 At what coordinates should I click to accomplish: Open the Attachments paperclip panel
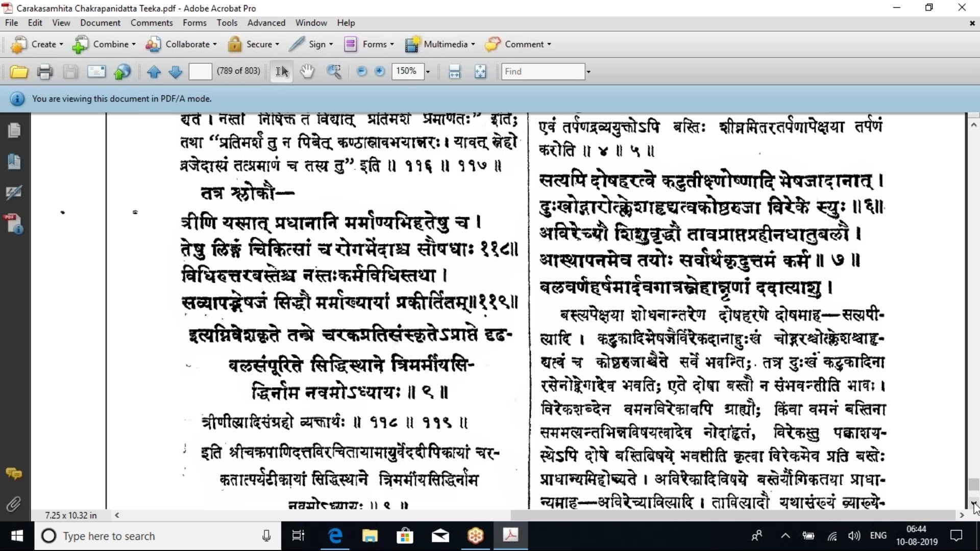pyautogui.click(x=14, y=504)
